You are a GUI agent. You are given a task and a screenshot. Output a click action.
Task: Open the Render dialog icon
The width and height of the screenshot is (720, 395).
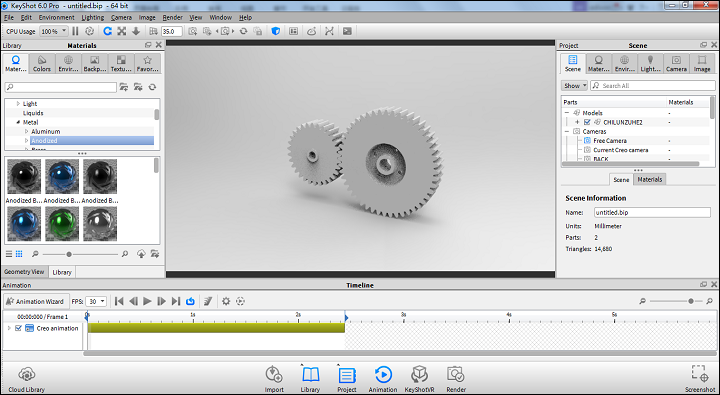pos(456,379)
